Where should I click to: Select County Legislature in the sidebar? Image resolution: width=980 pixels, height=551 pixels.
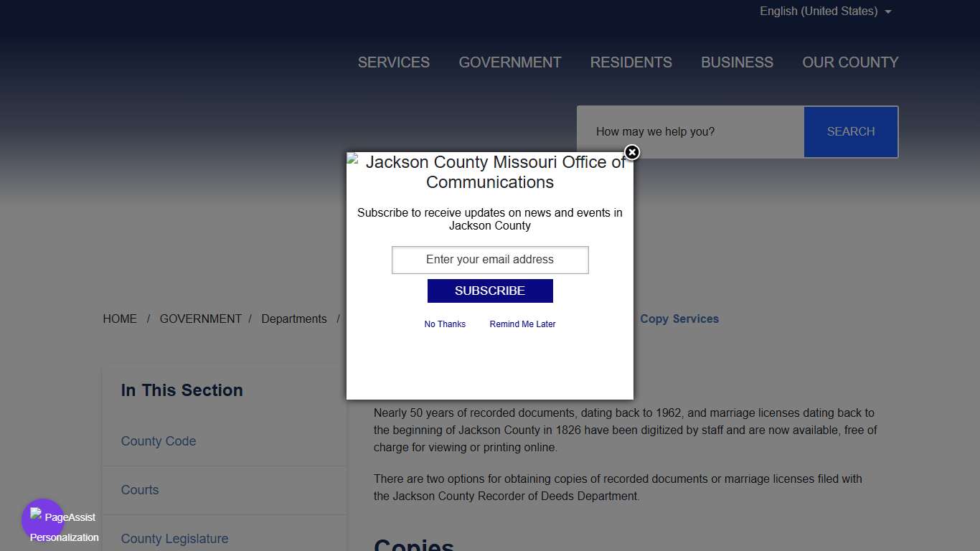point(174,539)
